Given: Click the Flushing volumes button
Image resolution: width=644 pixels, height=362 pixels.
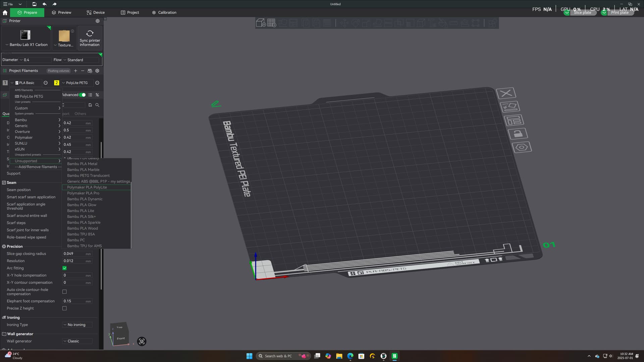Looking at the screenshot, I should 59,71.
